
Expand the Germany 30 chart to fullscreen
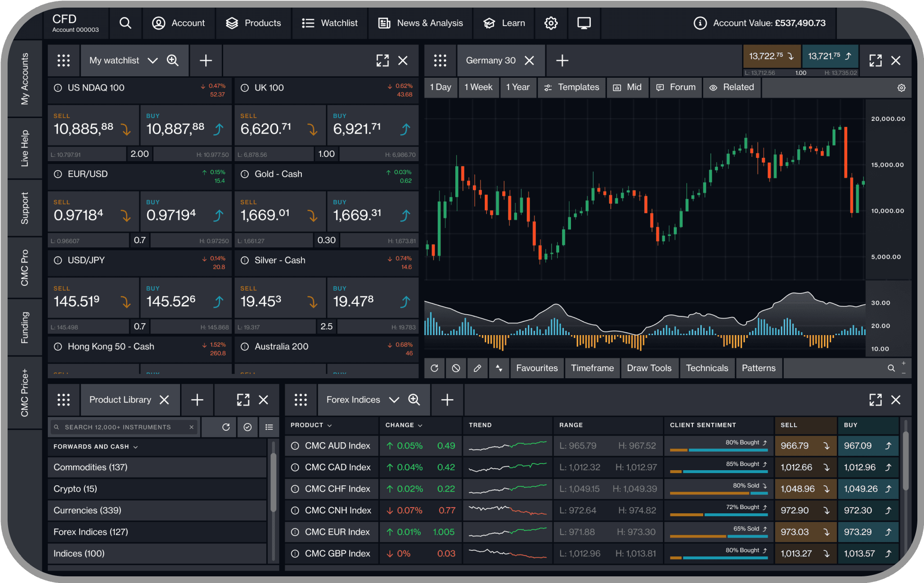[x=875, y=60]
